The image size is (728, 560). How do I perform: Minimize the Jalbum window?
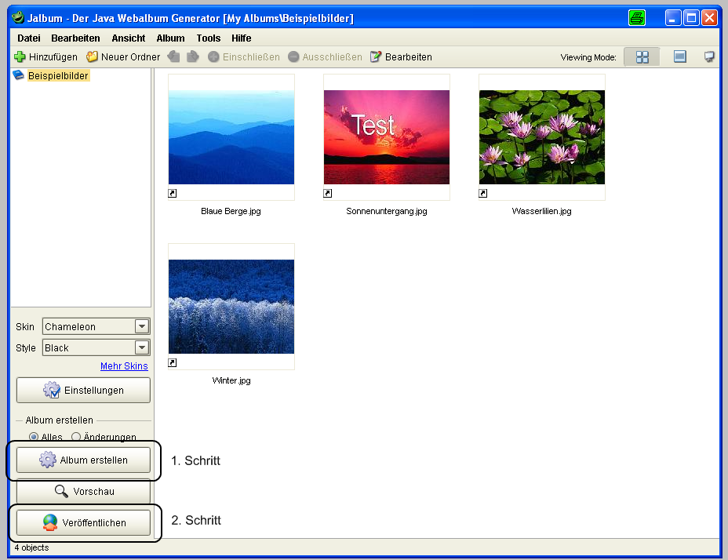coord(673,18)
